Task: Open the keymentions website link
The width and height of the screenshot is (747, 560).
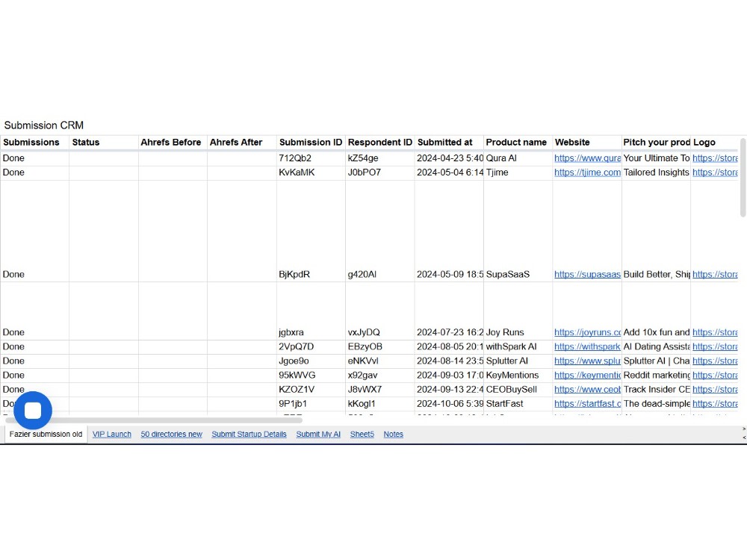Action: pyautogui.click(x=587, y=376)
